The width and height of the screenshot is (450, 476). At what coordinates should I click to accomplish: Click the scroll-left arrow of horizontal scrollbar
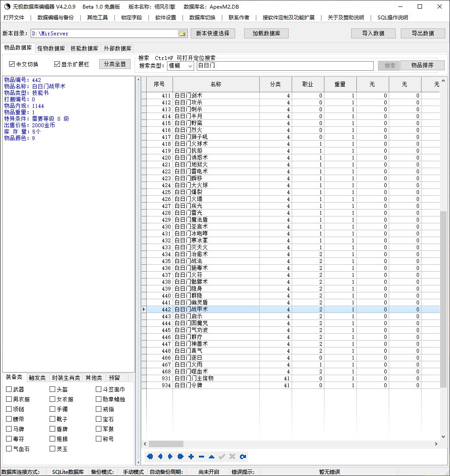[x=145, y=444]
